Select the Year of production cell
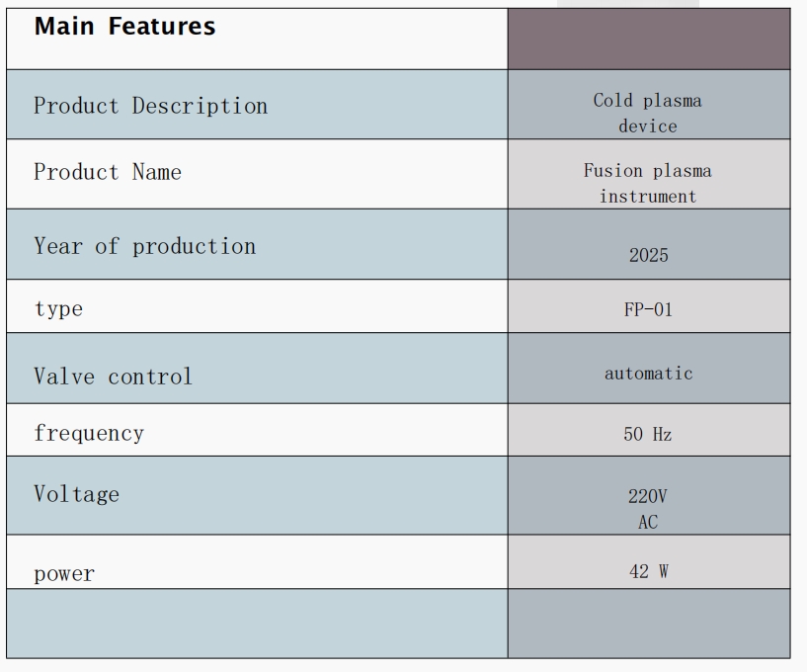The image size is (807, 672). pyautogui.click(x=257, y=244)
